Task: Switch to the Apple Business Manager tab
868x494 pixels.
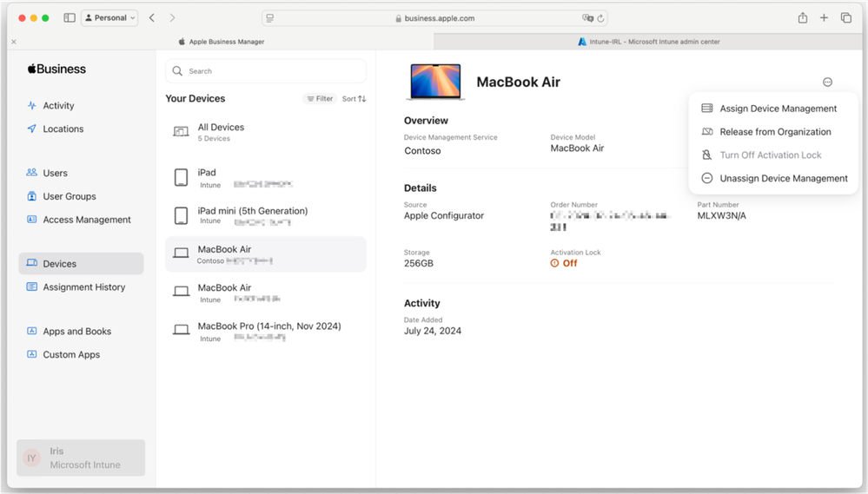Action: (222, 42)
